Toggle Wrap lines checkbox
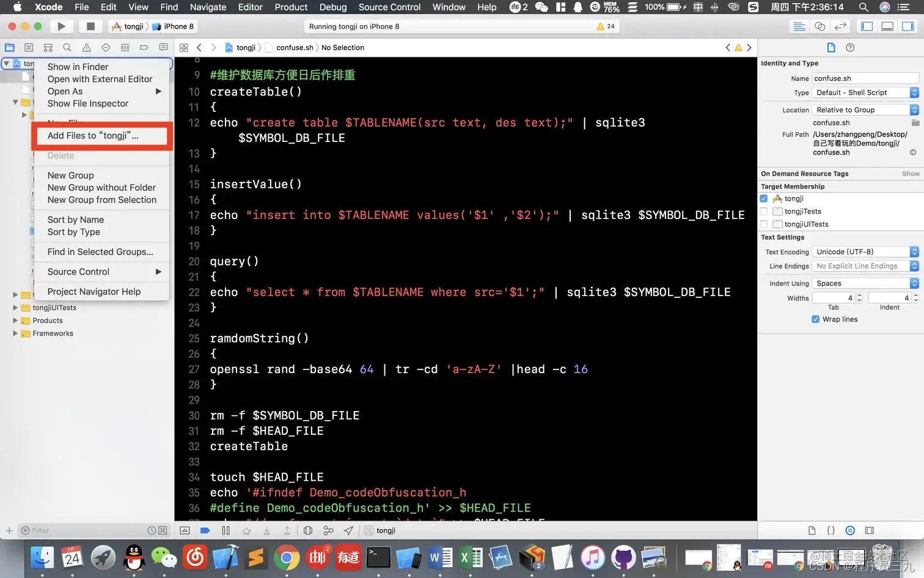This screenshot has width=924, height=578. (x=815, y=319)
